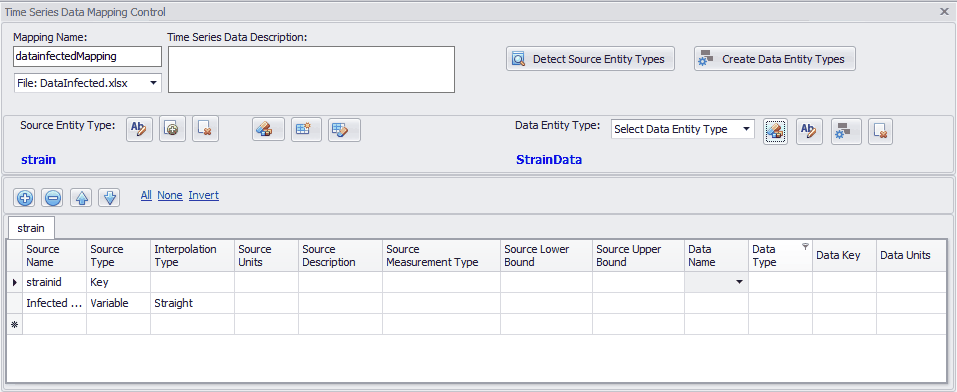Image resolution: width=957 pixels, height=392 pixels.
Task: Remove a row with the blue minus icon
Action: [53, 197]
